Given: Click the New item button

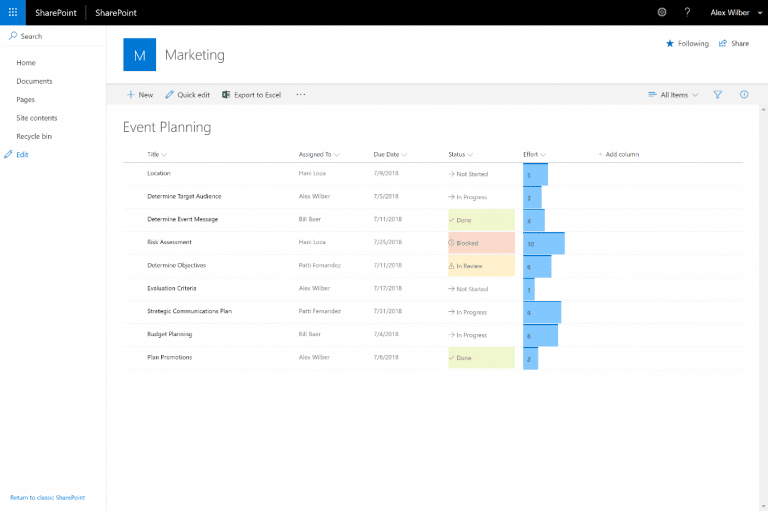Looking at the screenshot, I should click(x=139, y=95).
